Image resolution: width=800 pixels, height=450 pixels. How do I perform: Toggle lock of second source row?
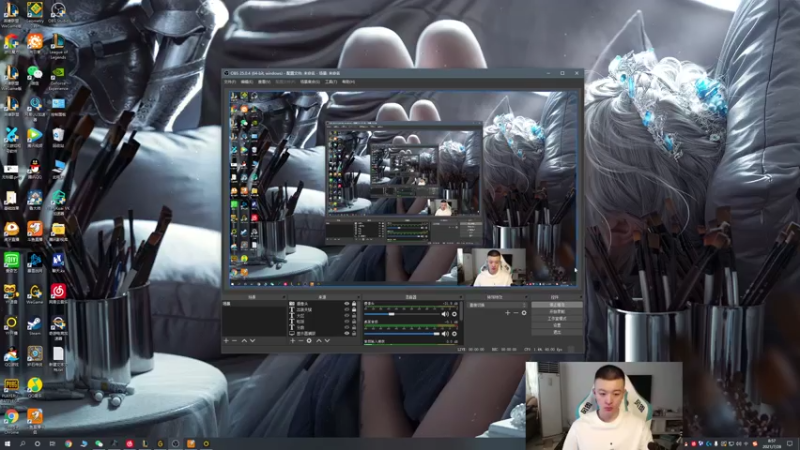[354, 310]
